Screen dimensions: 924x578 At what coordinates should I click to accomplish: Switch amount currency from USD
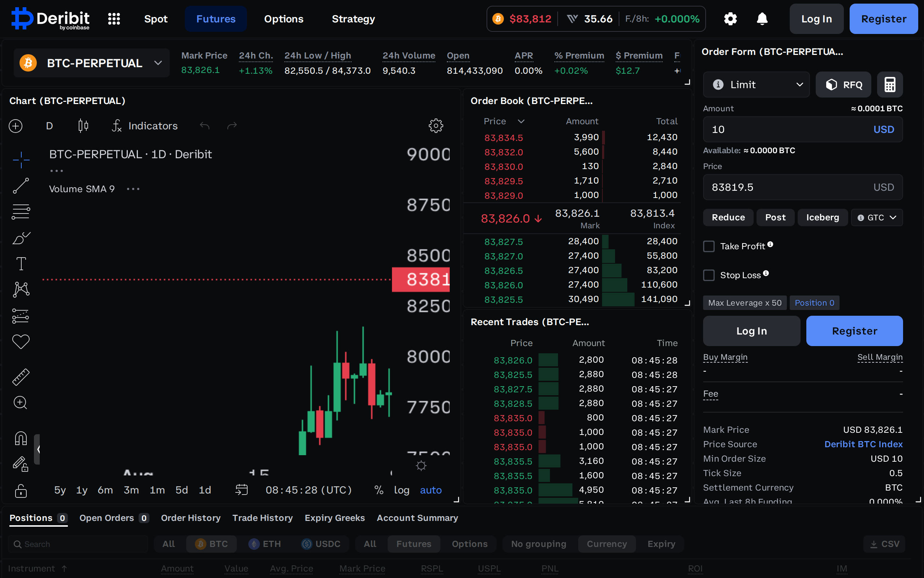click(884, 130)
